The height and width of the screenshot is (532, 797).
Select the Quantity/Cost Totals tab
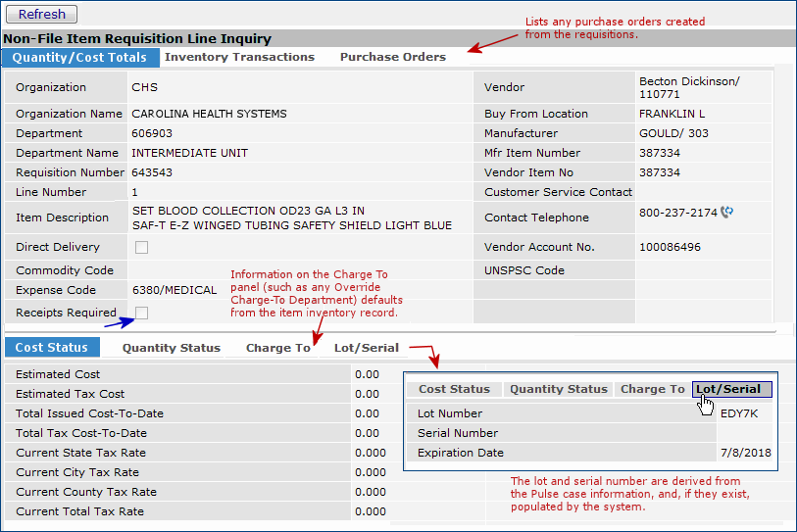click(80, 58)
